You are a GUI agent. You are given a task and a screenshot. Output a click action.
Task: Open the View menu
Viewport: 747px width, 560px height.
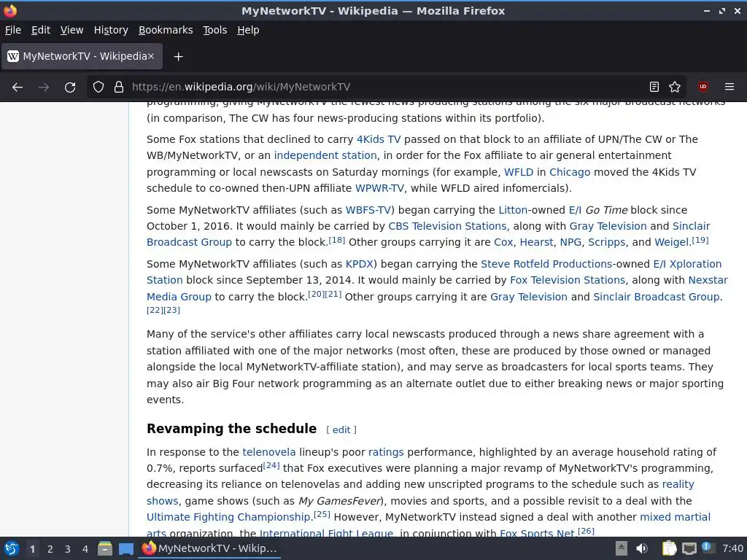pos(71,30)
